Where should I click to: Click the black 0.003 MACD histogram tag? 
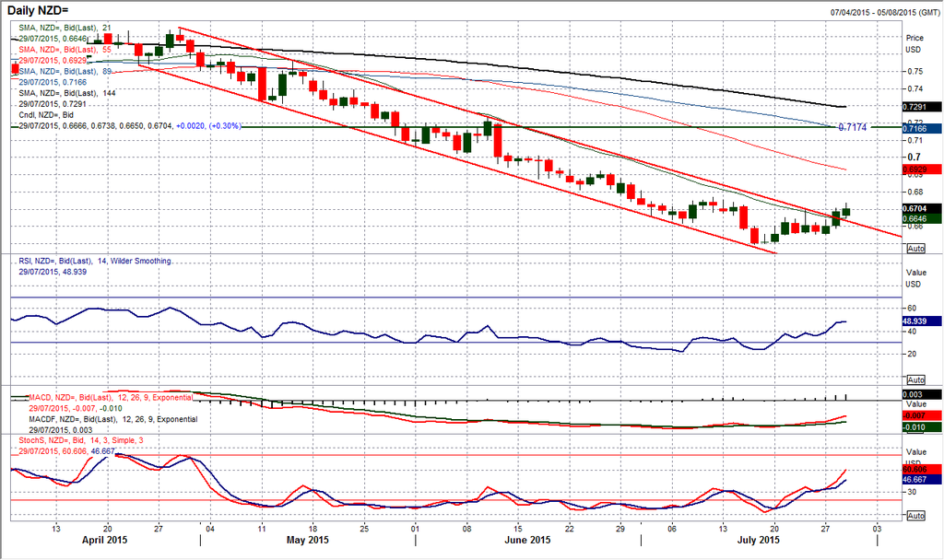922,394
